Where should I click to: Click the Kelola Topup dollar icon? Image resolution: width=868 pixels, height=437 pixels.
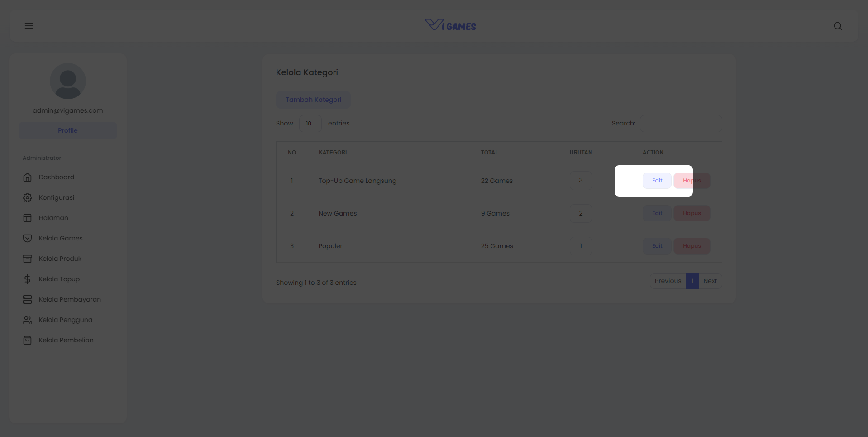(28, 279)
